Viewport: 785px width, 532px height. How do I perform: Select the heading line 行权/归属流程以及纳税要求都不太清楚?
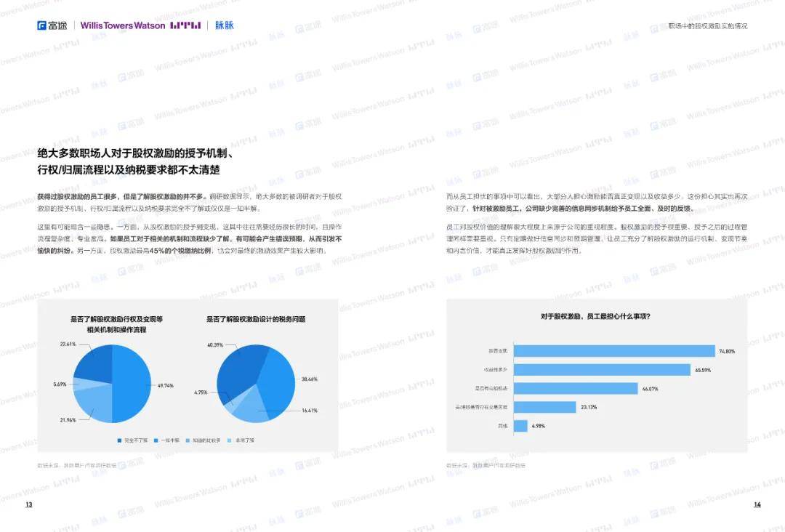click(129, 170)
